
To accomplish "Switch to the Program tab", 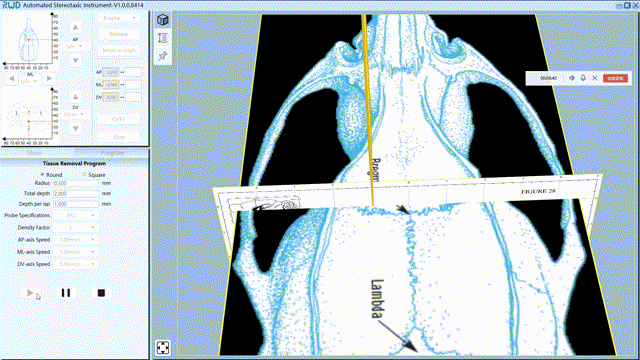I will pyautogui.click(x=112, y=153).
